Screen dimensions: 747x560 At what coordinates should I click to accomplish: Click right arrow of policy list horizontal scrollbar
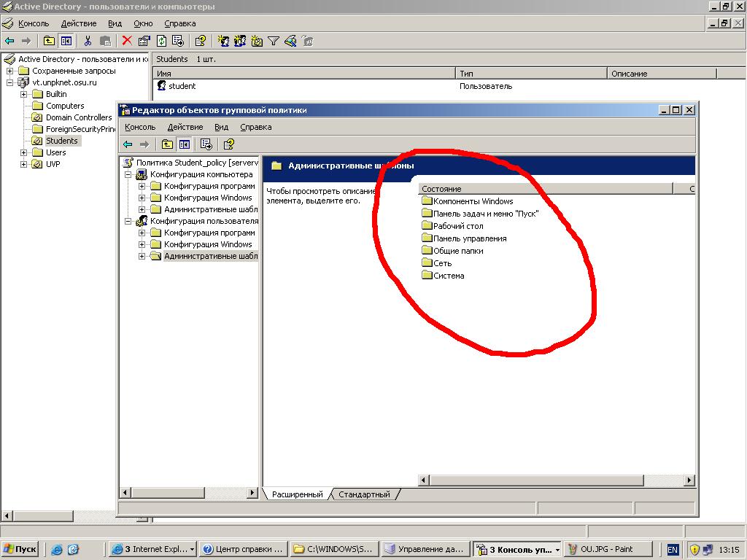click(689, 481)
